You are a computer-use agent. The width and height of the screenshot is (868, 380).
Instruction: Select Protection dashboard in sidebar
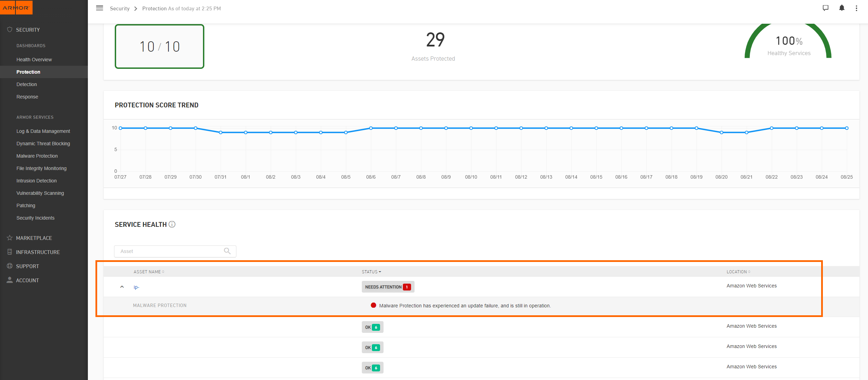(28, 72)
